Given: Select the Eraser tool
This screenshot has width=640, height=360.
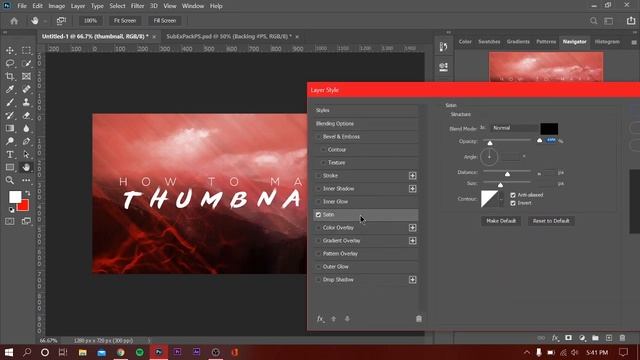Looking at the screenshot, I should pos(26,116).
